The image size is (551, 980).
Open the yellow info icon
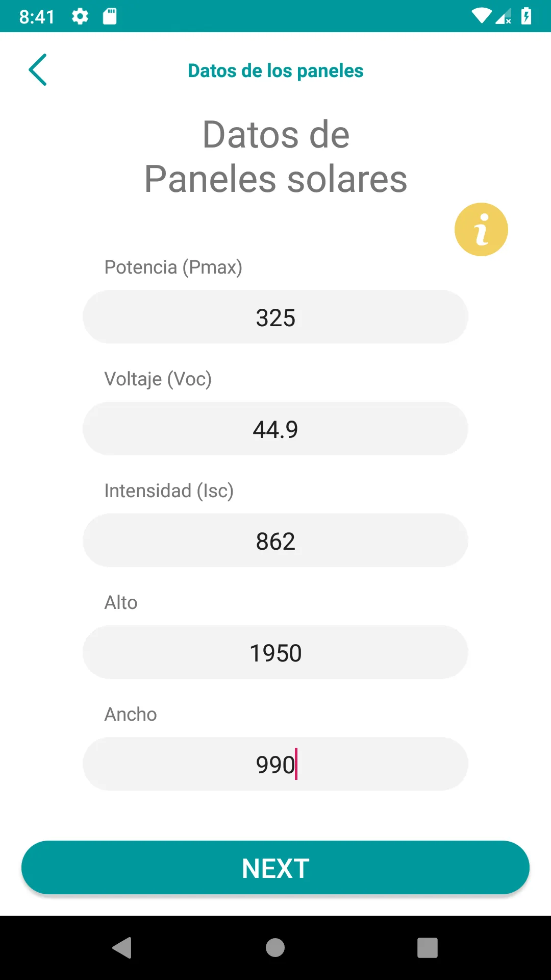481,230
